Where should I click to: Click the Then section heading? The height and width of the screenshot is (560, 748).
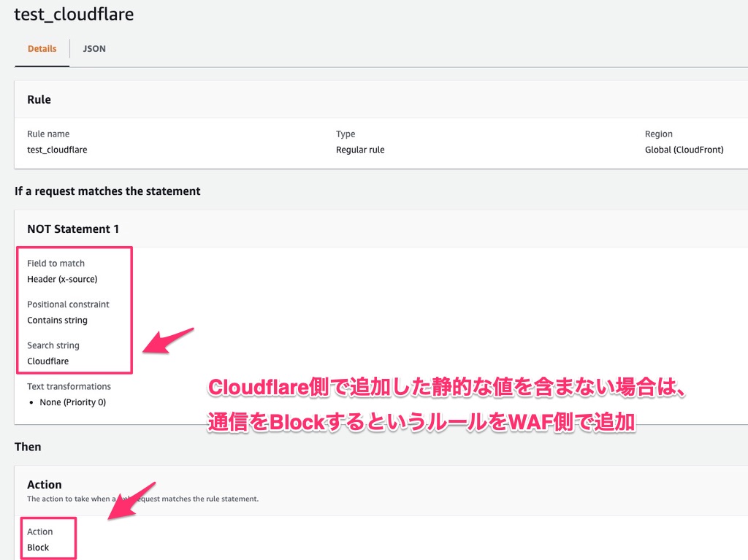tap(27, 446)
